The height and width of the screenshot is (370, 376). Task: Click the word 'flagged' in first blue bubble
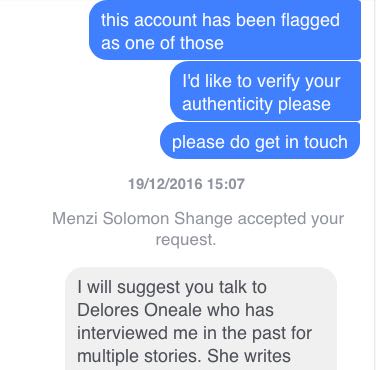point(310,21)
